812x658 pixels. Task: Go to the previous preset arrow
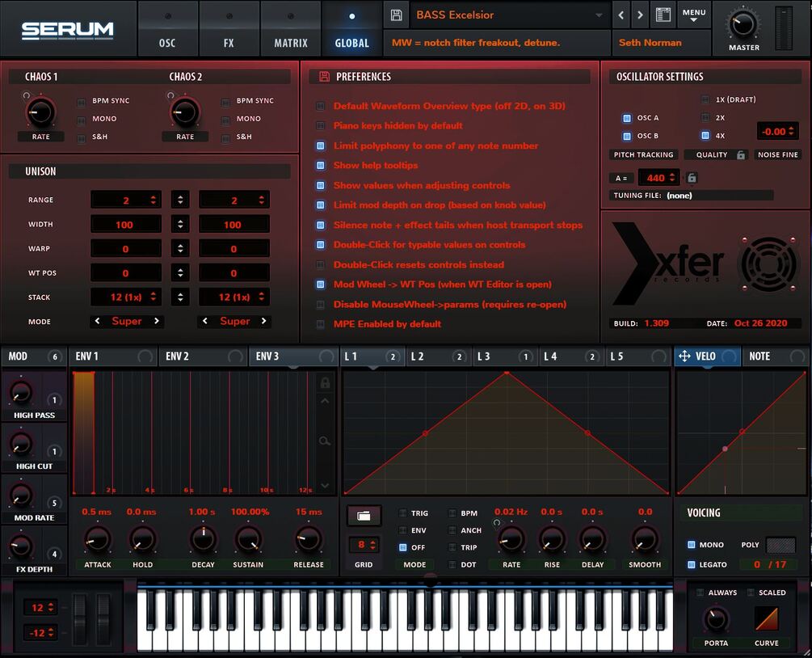[621, 15]
